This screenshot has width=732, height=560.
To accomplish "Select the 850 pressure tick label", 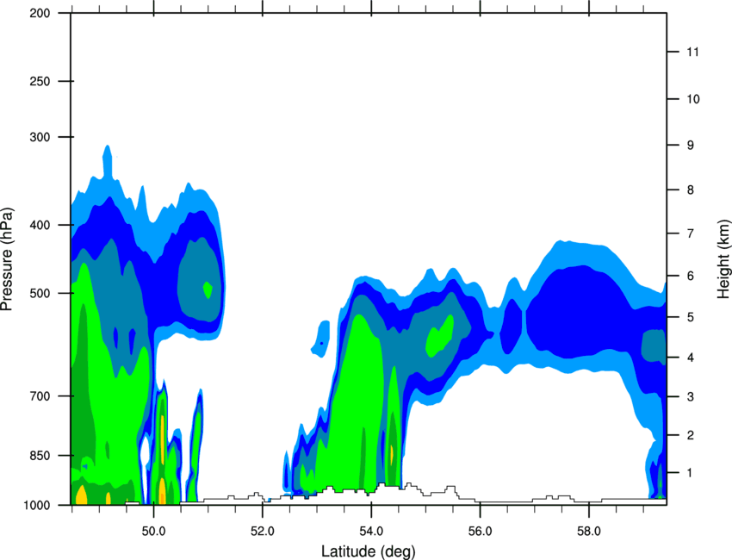I will coord(40,456).
